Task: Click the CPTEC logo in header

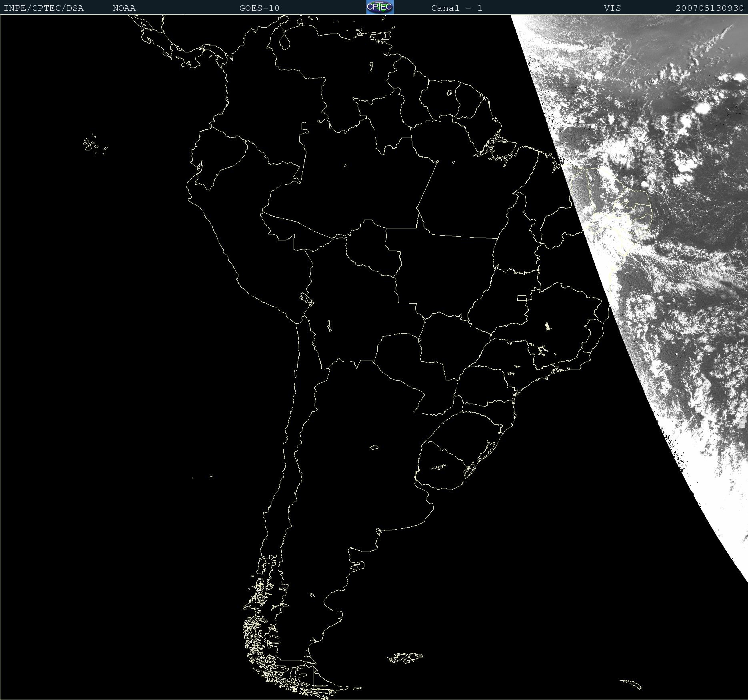Action: tap(380, 7)
